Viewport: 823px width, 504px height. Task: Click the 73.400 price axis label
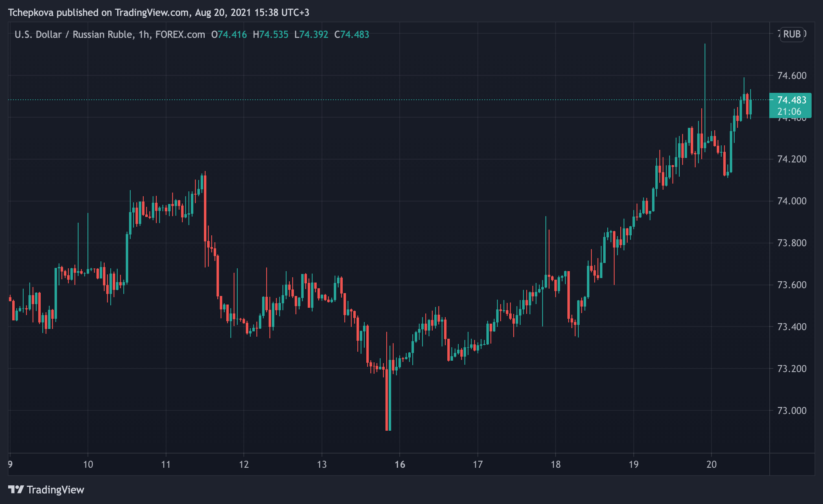(791, 327)
